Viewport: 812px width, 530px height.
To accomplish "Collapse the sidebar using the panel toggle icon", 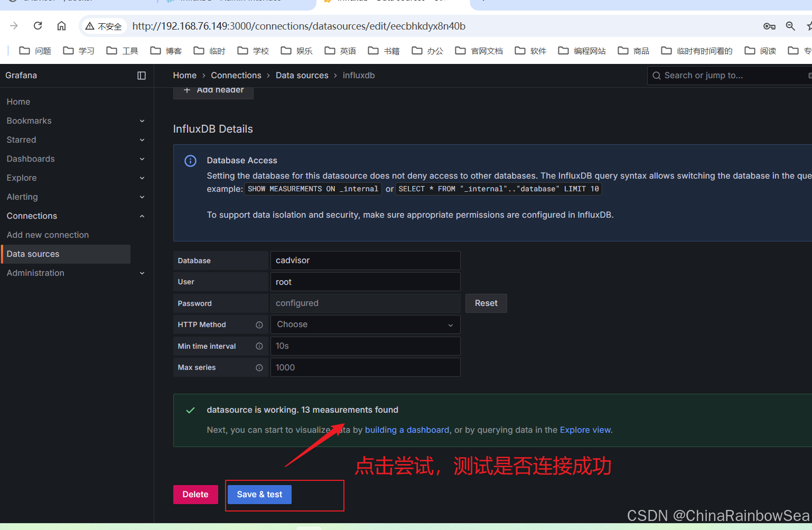I will pos(141,75).
